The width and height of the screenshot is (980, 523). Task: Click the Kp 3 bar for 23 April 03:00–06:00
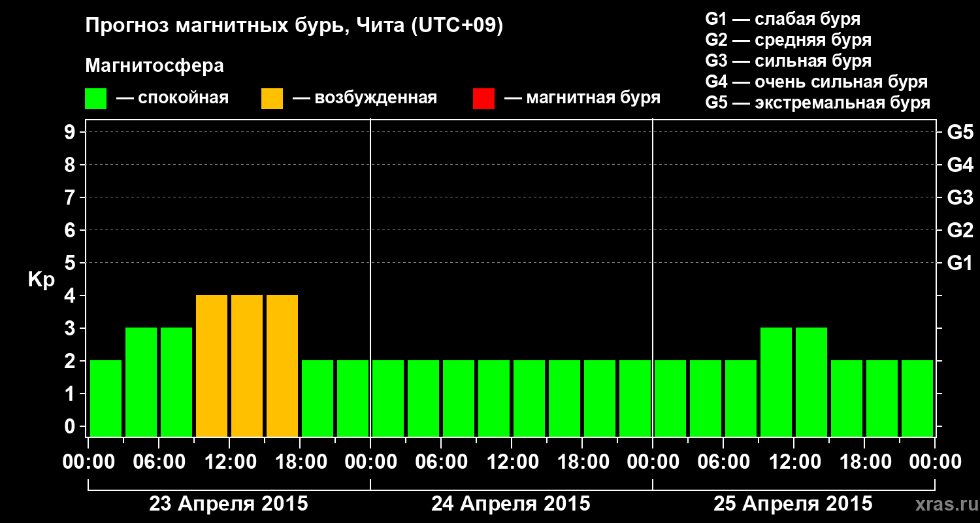click(x=141, y=382)
